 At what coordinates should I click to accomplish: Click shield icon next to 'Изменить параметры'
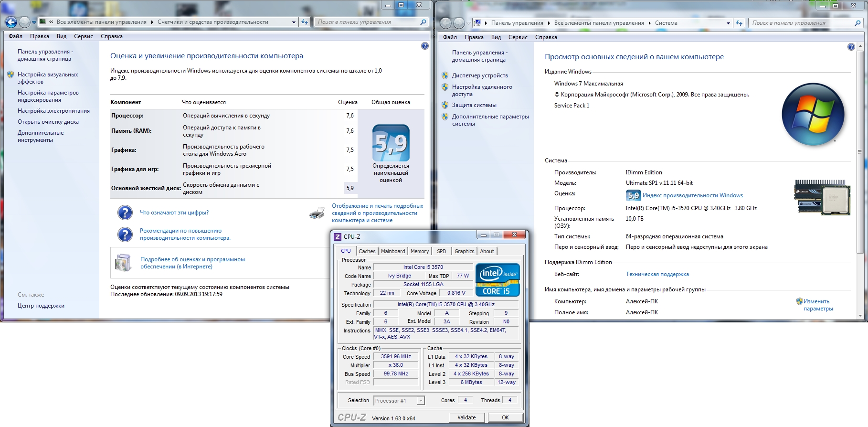coord(800,301)
